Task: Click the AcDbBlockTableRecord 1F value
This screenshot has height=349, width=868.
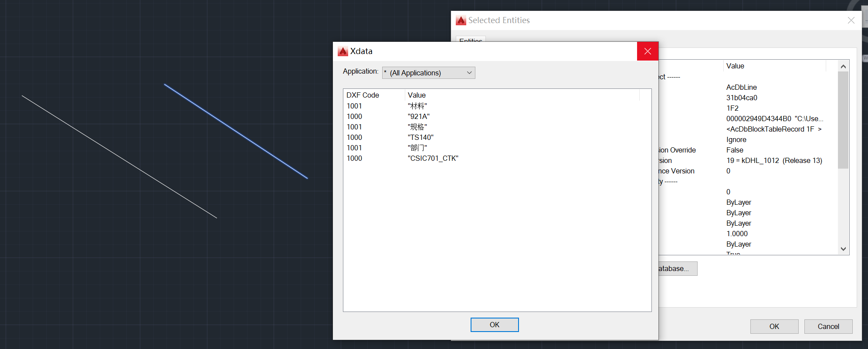Action: pos(774,129)
